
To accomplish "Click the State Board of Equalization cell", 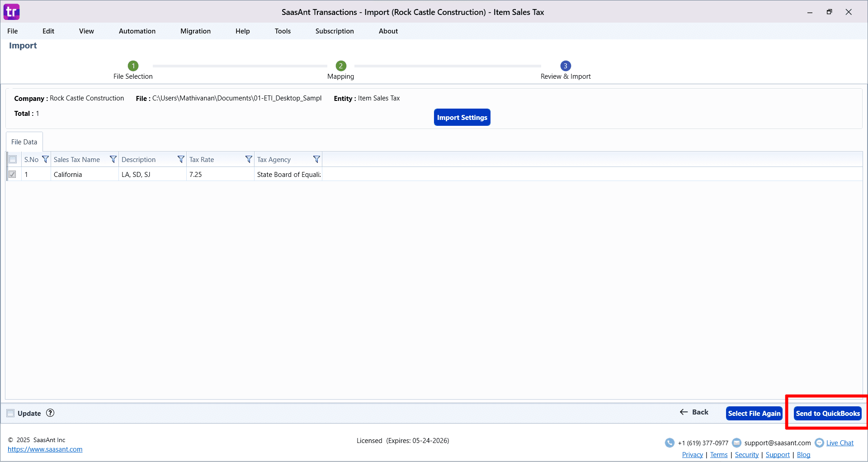I will pos(288,174).
